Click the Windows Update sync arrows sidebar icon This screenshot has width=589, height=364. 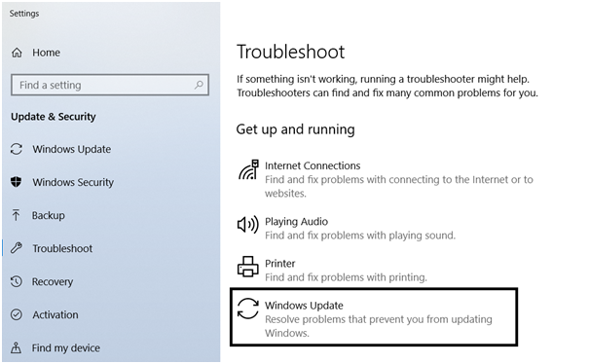[17, 149]
